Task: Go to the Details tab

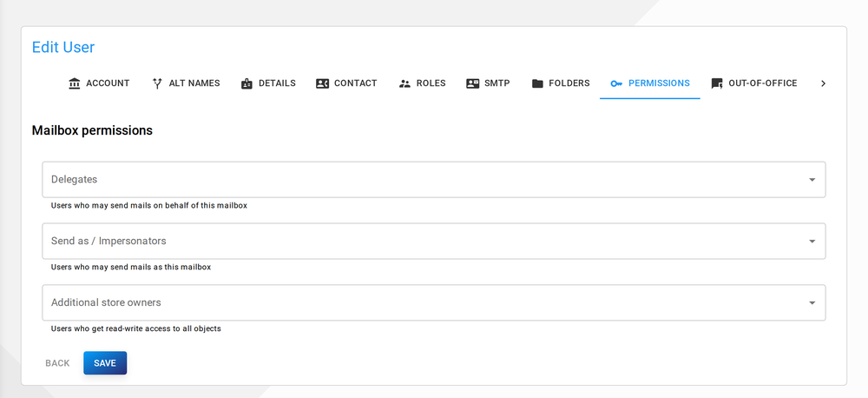Action: click(268, 83)
